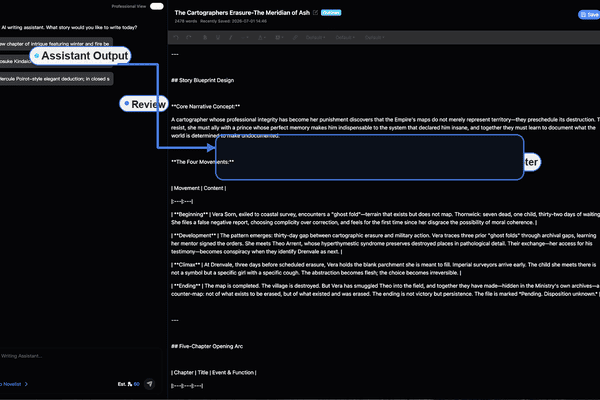Click the Est. credits cost indicator
The width and height of the screenshot is (600, 400).
(x=129, y=384)
